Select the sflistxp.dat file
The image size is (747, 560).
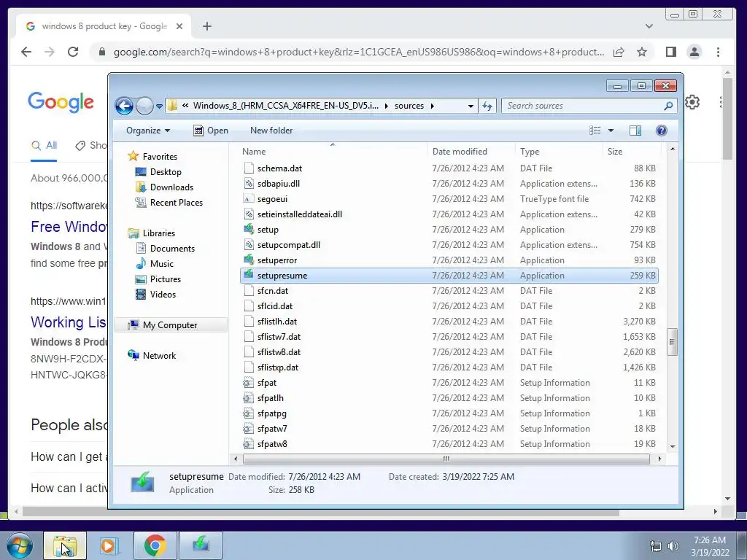(x=449, y=367)
